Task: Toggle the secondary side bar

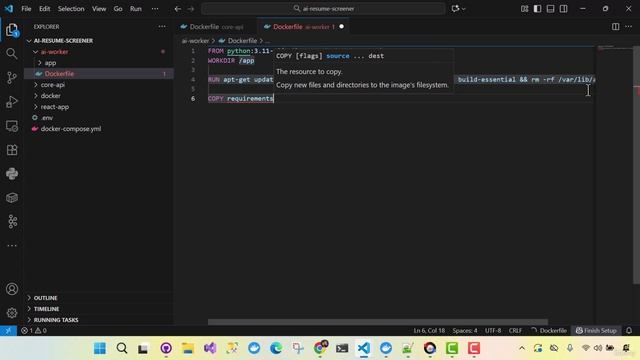Action: coord(564,9)
